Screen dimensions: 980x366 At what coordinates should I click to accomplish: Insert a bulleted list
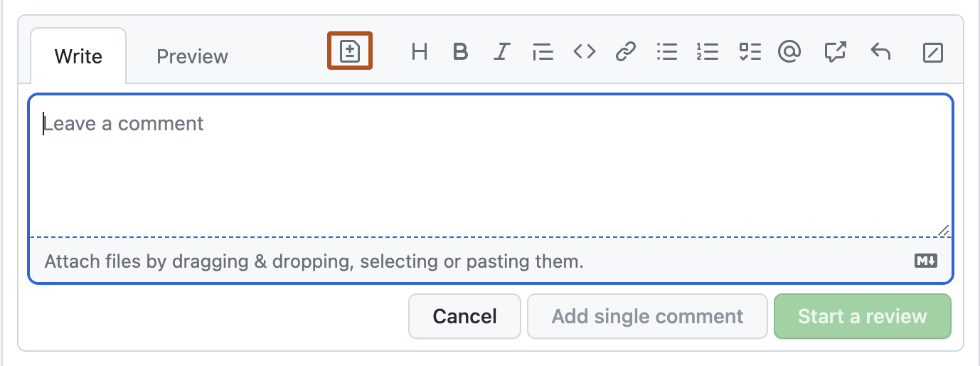(x=666, y=52)
